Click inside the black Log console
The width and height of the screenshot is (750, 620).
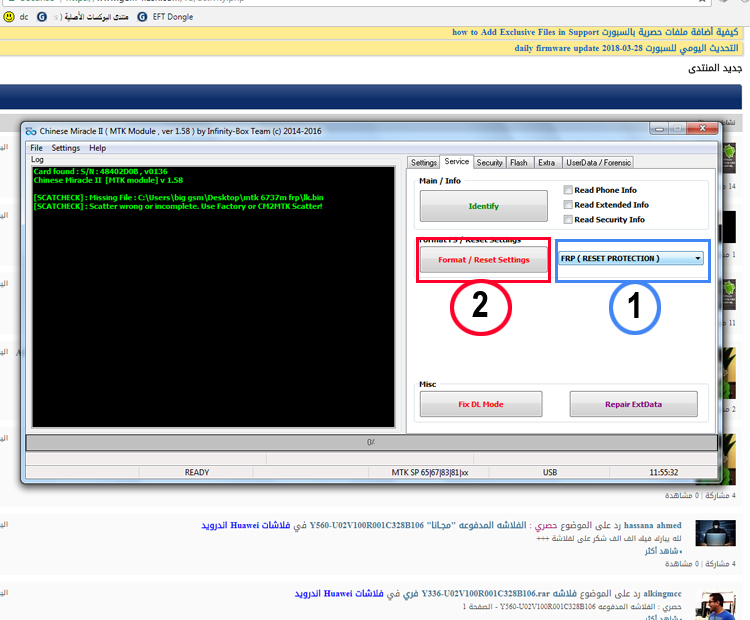(x=213, y=297)
